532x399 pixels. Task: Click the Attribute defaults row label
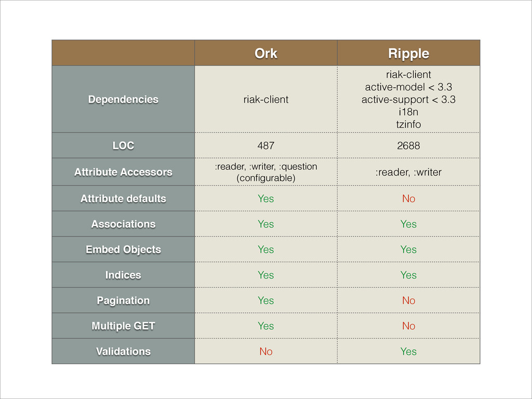click(x=123, y=198)
